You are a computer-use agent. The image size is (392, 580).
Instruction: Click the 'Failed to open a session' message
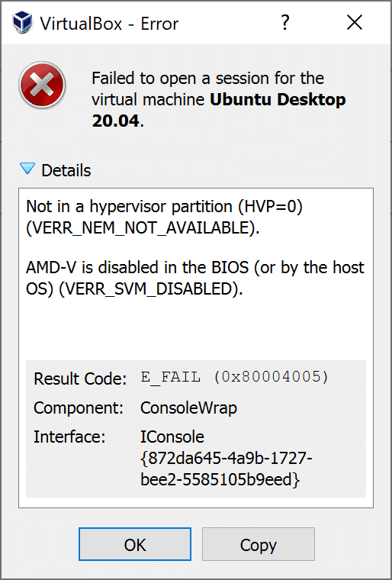[x=208, y=79]
